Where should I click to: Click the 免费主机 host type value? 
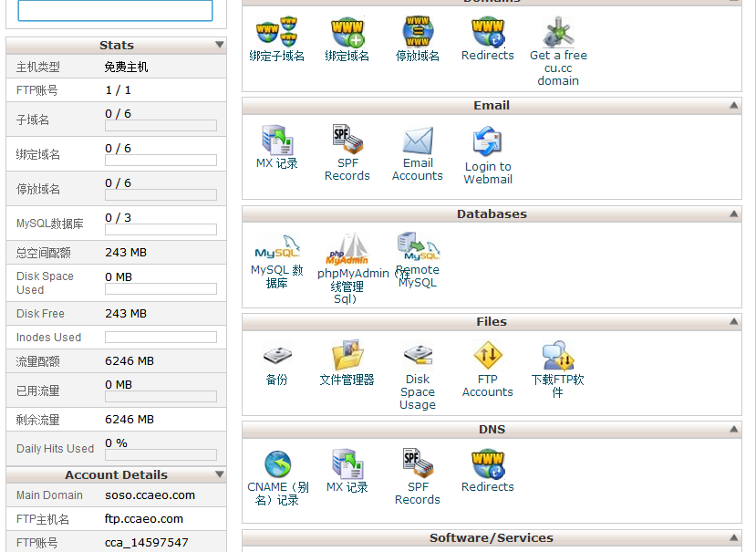click(127, 67)
